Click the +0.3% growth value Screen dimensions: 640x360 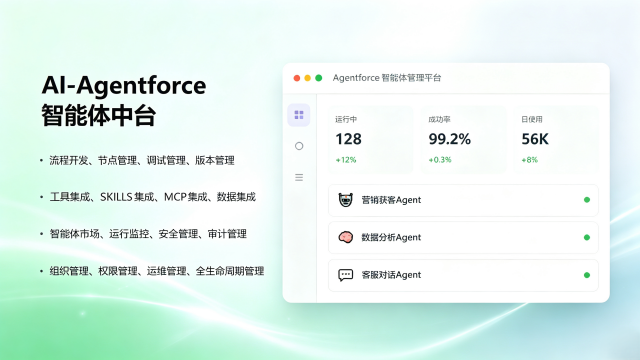click(x=440, y=160)
